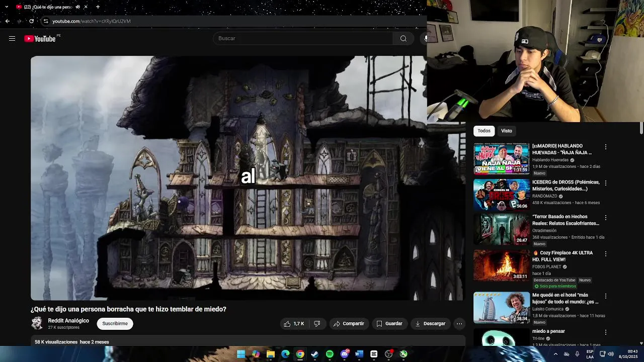Screen dimensions: 644x362
Task: Open Discord from the taskbar
Action: 344,354
